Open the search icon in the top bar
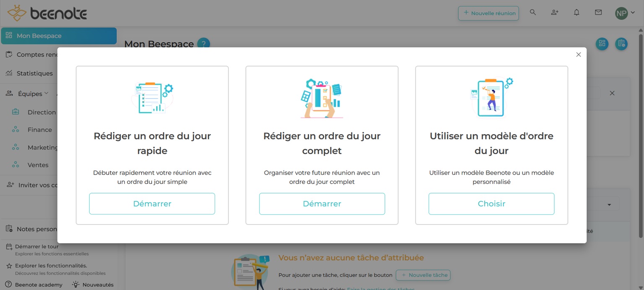The width and height of the screenshot is (644, 290). 532,13
